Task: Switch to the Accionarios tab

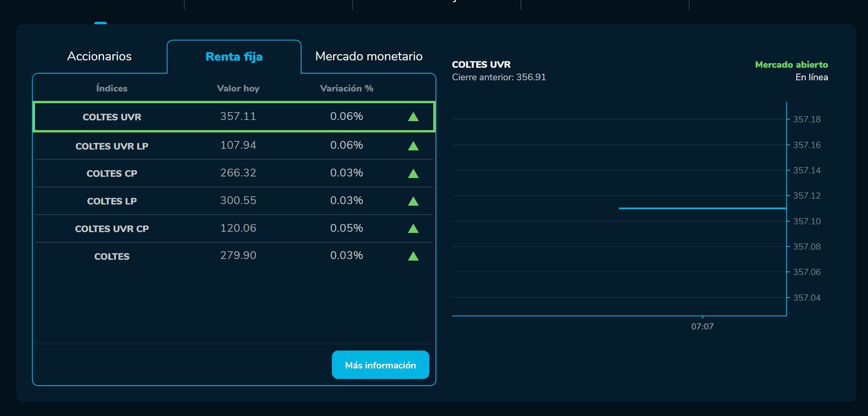Action: point(99,56)
